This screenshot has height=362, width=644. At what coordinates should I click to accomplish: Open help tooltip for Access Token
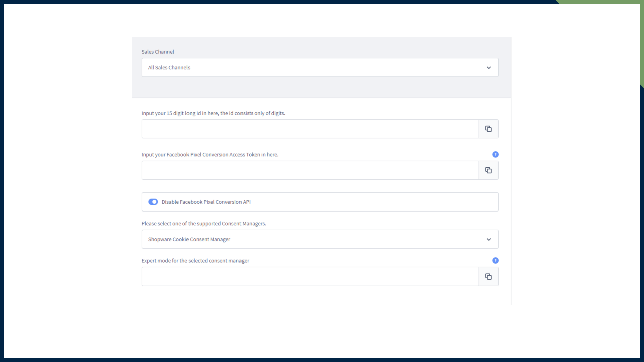495,154
